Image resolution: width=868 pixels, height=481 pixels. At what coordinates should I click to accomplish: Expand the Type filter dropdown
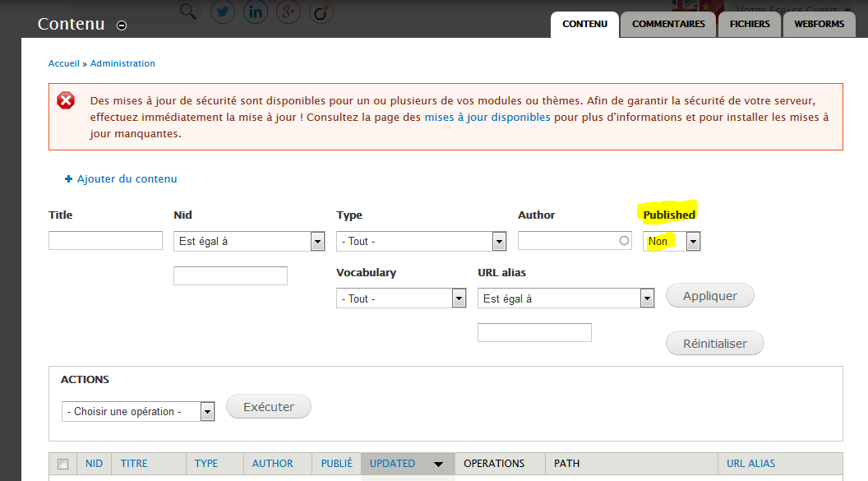421,241
